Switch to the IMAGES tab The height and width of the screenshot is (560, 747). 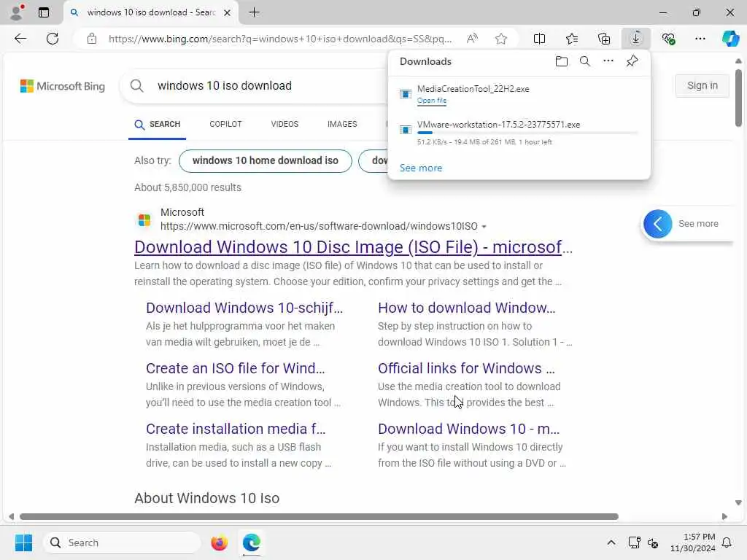coord(342,124)
